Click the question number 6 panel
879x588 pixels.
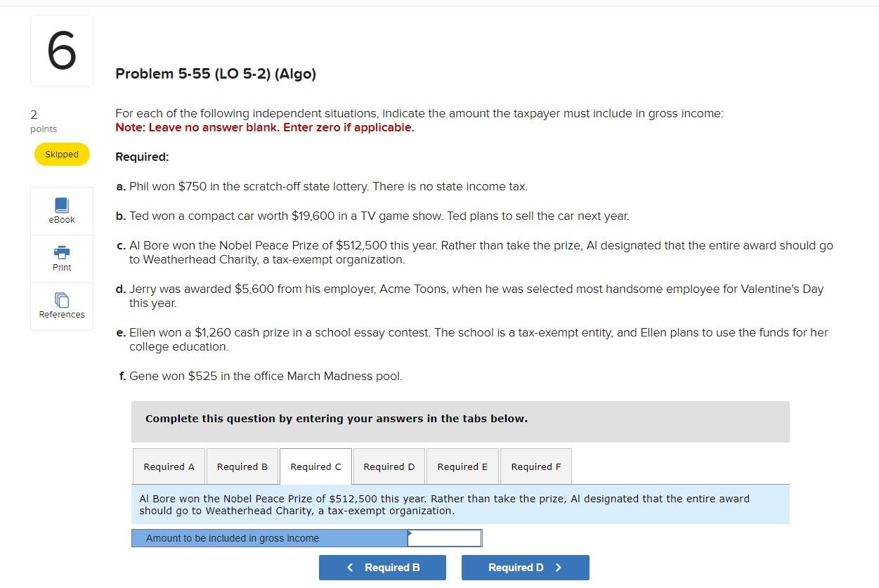pos(61,50)
